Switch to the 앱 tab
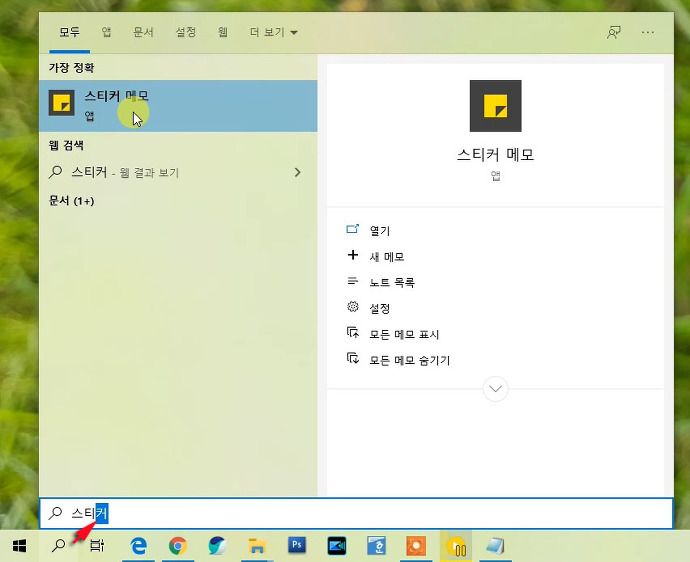Image resolution: width=690 pixels, height=562 pixels. (106, 32)
